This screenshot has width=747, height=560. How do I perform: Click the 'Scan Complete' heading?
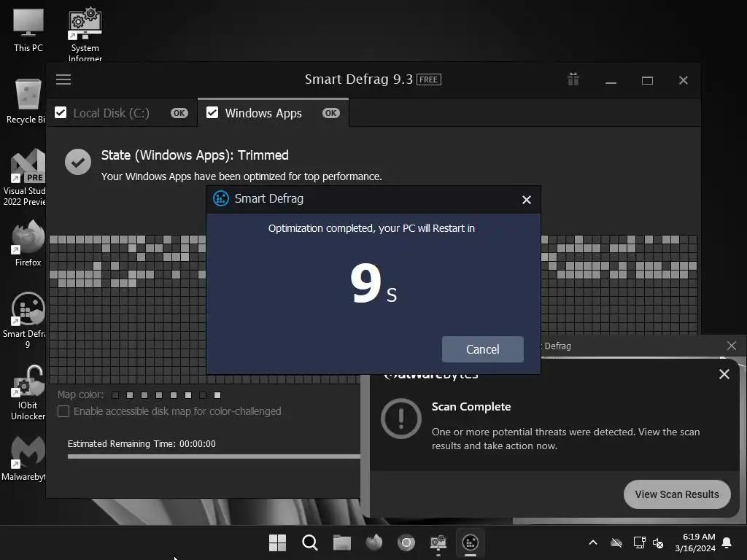pyautogui.click(x=471, y=407)
